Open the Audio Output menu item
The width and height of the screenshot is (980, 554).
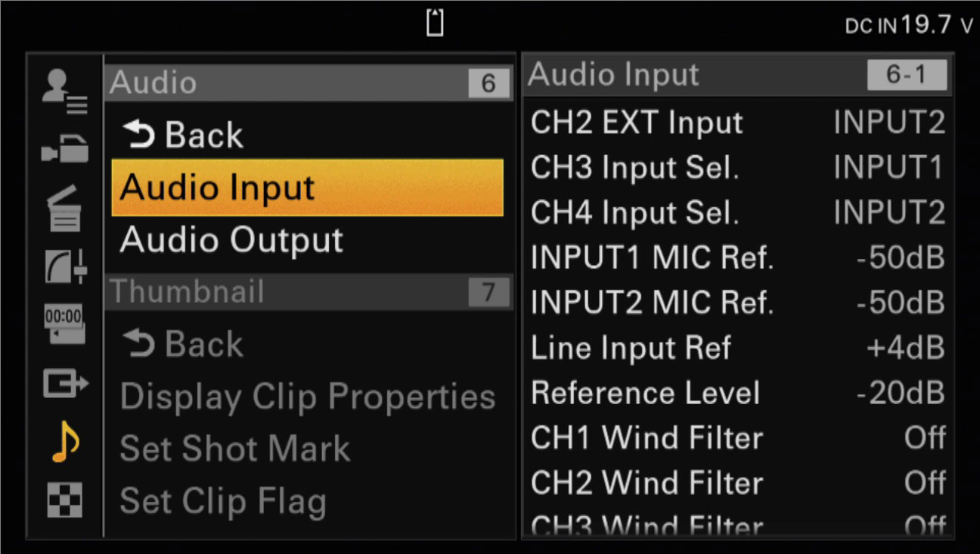(x=307, y=241)
